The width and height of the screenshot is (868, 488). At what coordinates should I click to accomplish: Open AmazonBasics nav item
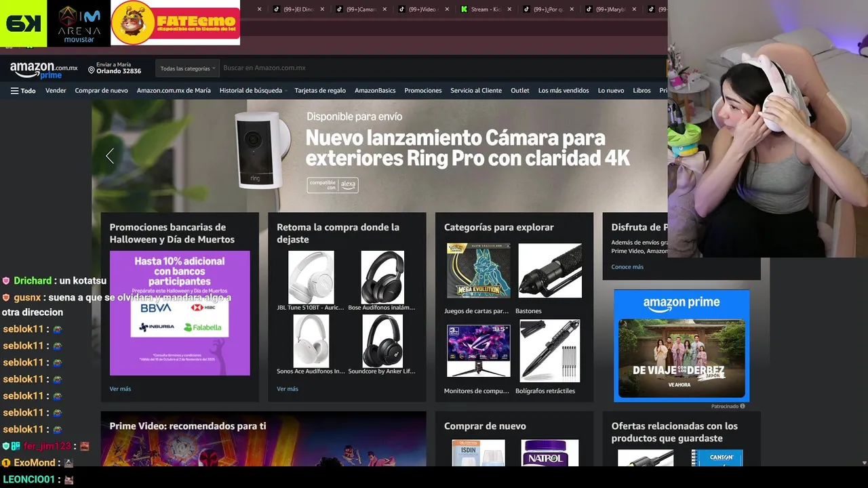375,91
